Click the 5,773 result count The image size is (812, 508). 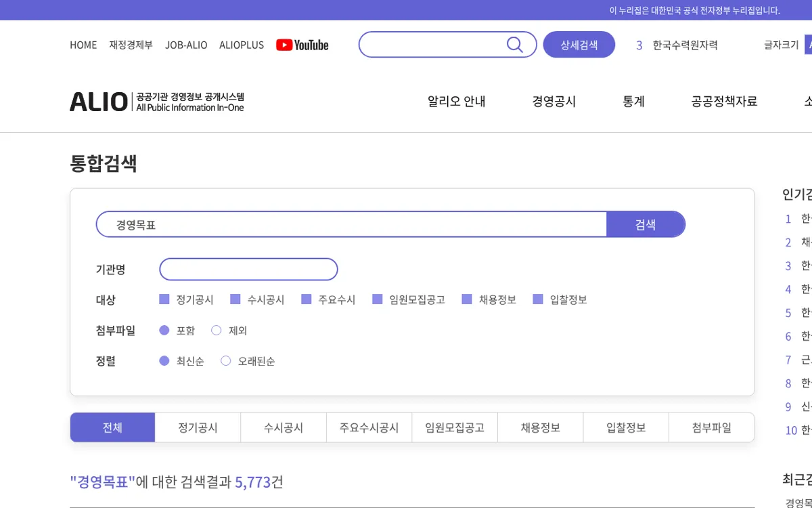tap(252, 482)
